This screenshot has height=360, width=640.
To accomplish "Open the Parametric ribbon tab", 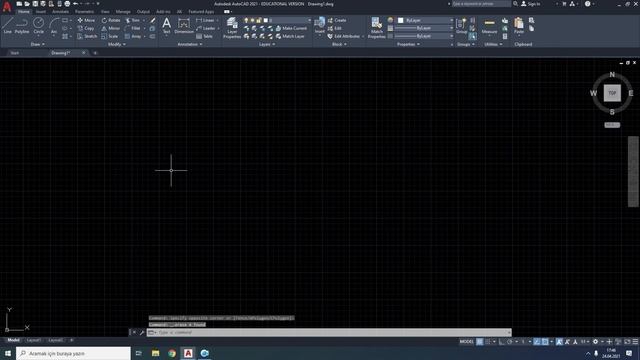I will (x=84, y=11).
